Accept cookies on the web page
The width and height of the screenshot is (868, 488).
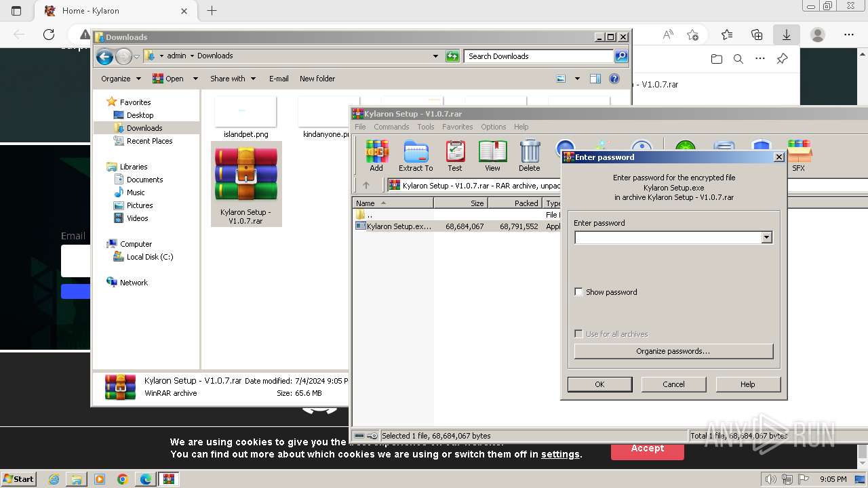(648, 449)
